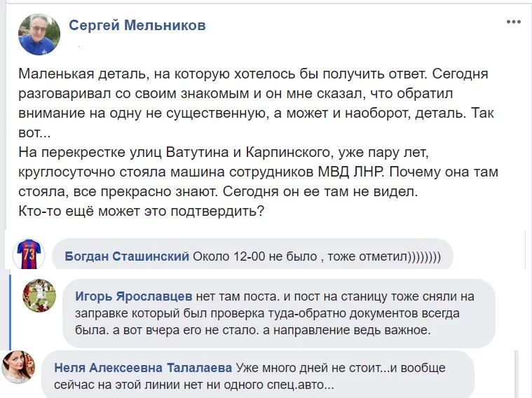Click 'Уже много дней не стоит' in Неля's comment

point(308,368)
